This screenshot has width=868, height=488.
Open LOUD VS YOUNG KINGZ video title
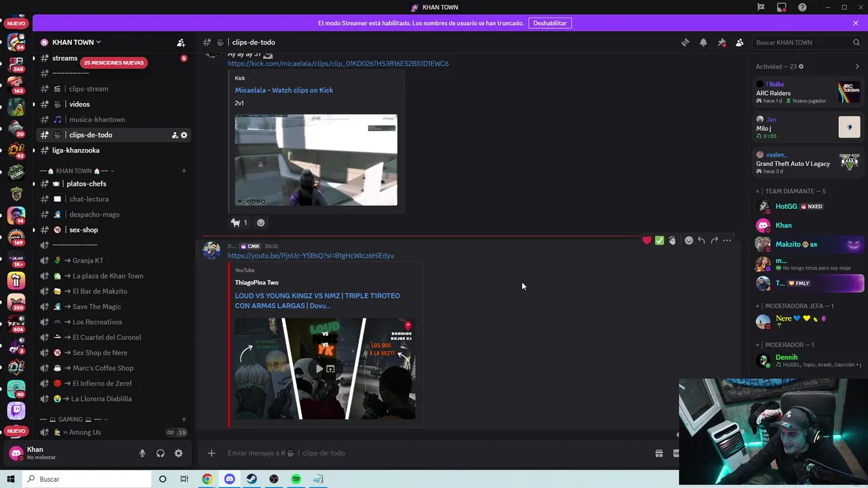pos(317,300)
